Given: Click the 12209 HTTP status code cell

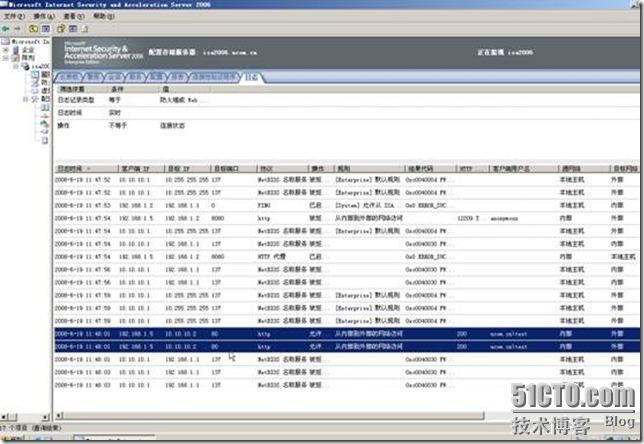Looking at the screenshot, I should click(x=468, y=219).
